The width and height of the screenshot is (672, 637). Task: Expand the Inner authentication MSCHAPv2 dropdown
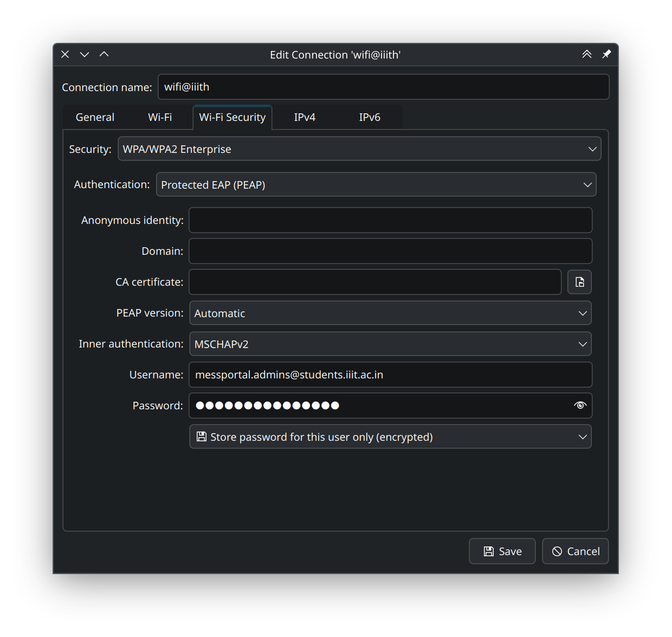(390, 344)
